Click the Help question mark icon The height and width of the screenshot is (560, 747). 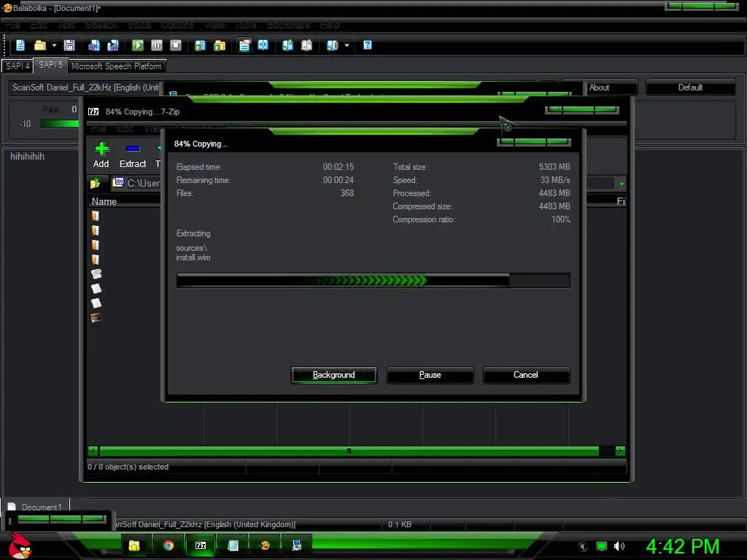pos(368,45)
